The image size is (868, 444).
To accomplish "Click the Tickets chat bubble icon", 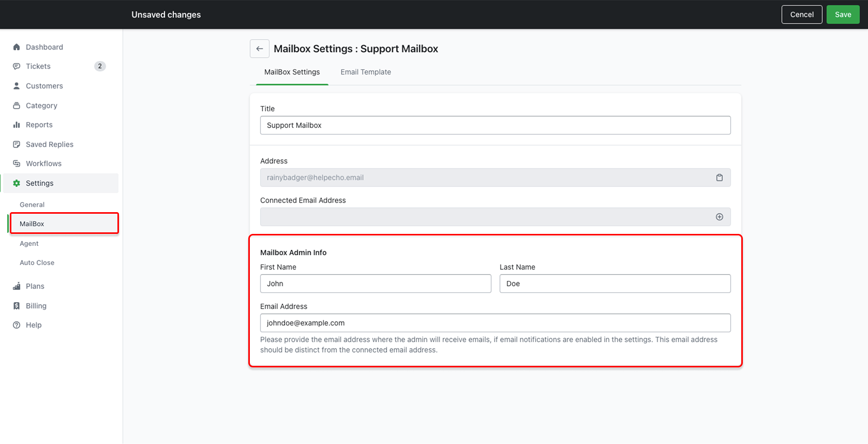I will pos(17,66).
